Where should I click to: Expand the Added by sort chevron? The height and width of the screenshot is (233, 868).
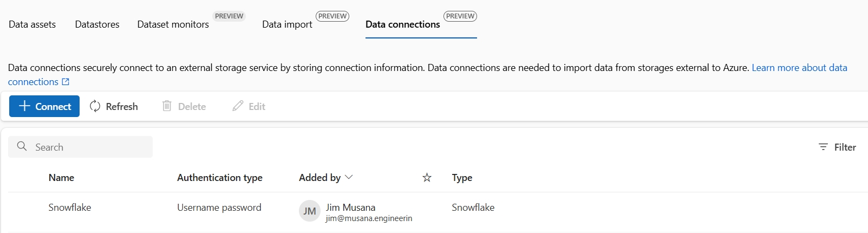pos(349,177)
